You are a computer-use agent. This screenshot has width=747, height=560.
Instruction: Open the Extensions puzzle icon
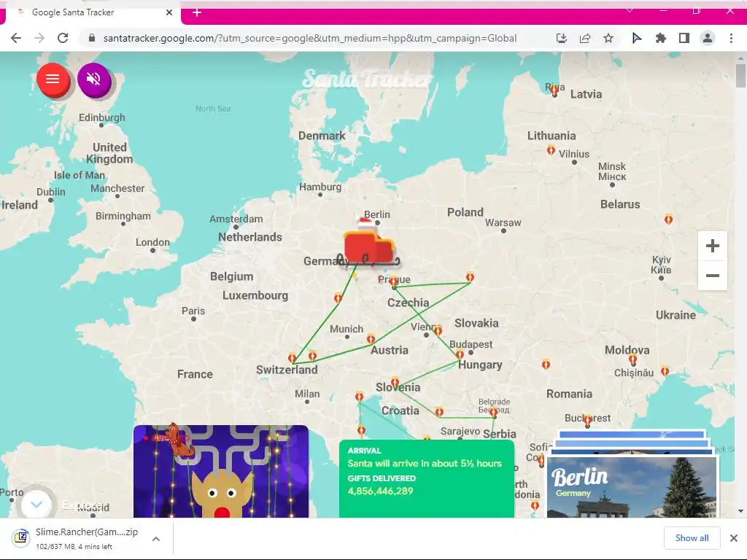pos(660,38)
